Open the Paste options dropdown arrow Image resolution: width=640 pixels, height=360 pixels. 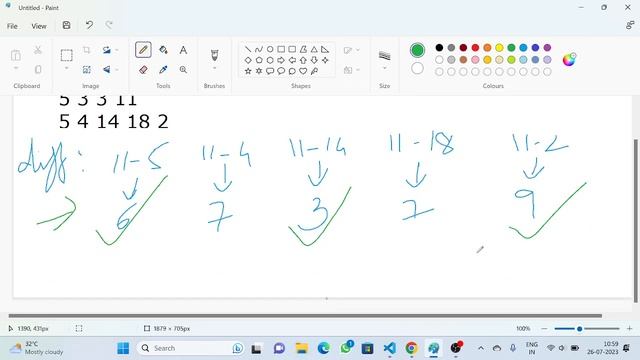(16, 68)
